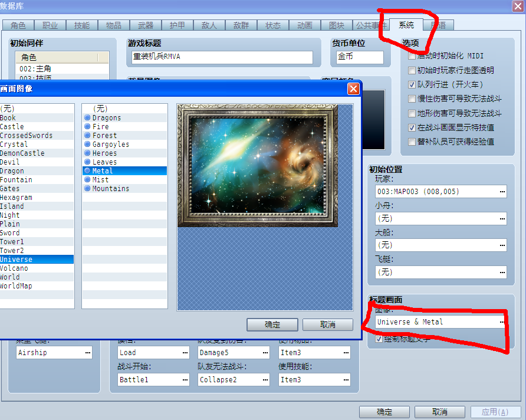Select the Dragons frame entry with blue icon
Screen dimensions: 526x420
[124, 118]
